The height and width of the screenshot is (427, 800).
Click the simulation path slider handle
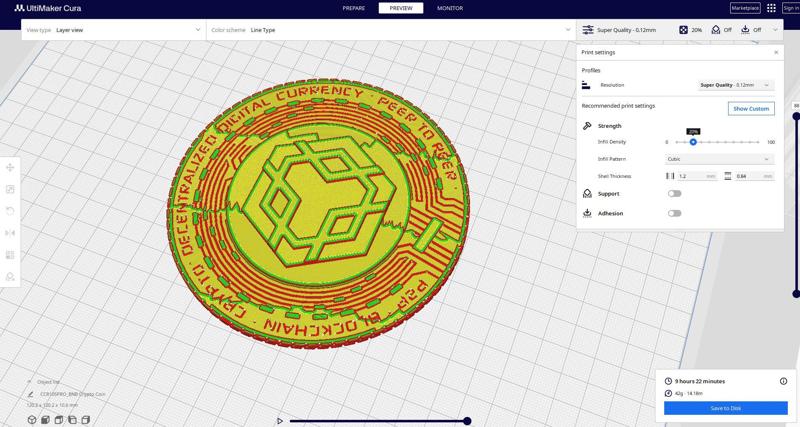(467, 421)
